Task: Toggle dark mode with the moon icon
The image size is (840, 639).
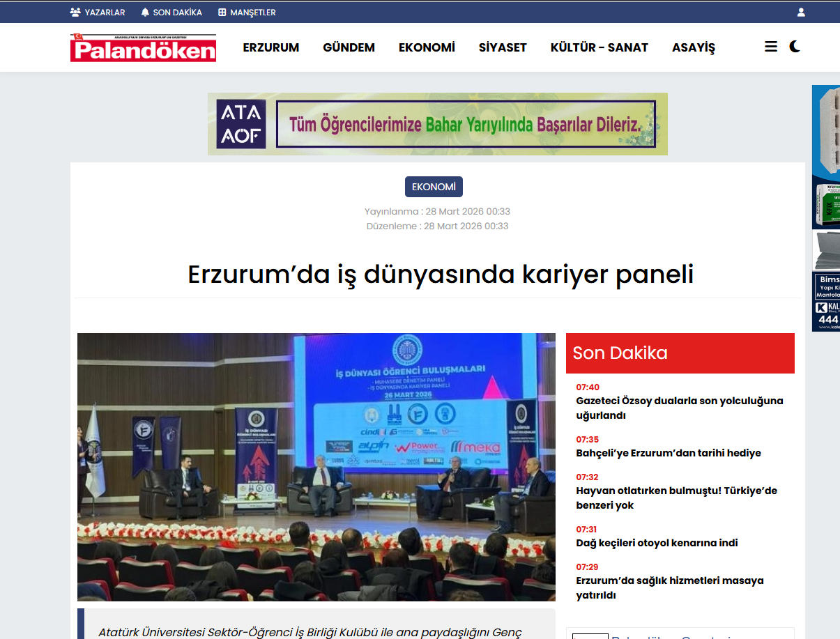Action: point(795,46)
